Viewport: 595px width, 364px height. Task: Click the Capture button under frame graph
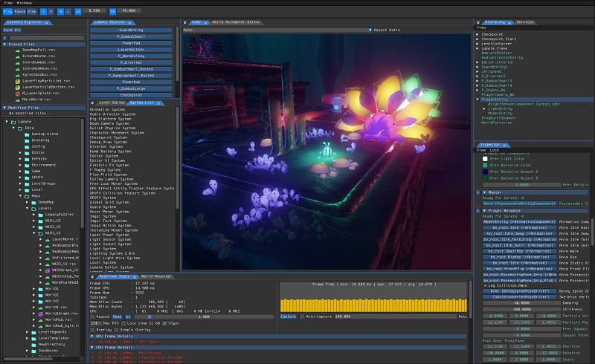(x=289, y=316)
